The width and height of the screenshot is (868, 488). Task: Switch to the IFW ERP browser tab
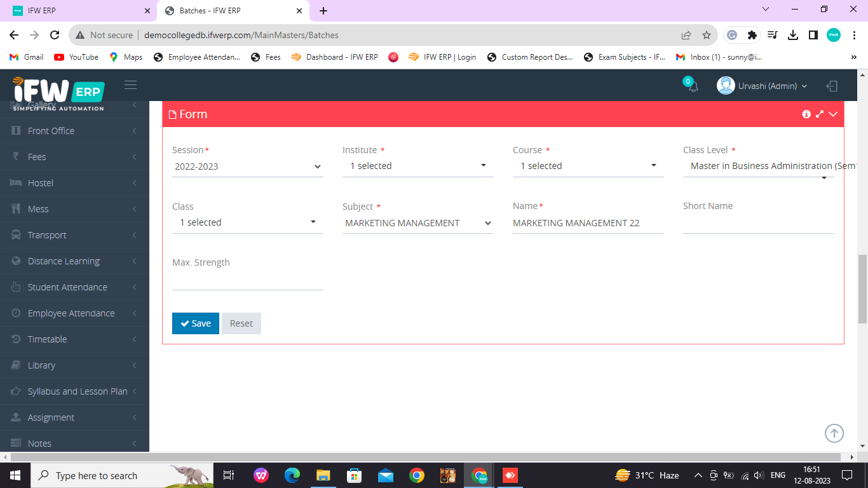point(79,11)
